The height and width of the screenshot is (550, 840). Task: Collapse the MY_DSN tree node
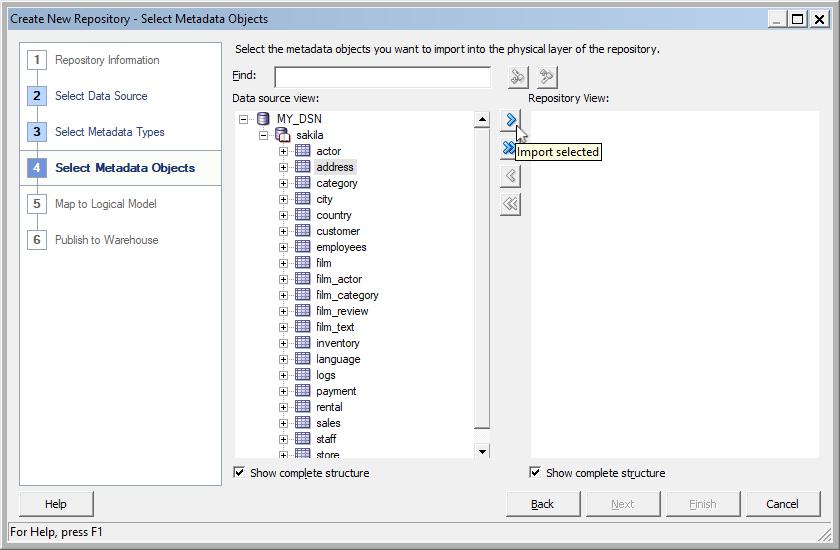point(244,119)
